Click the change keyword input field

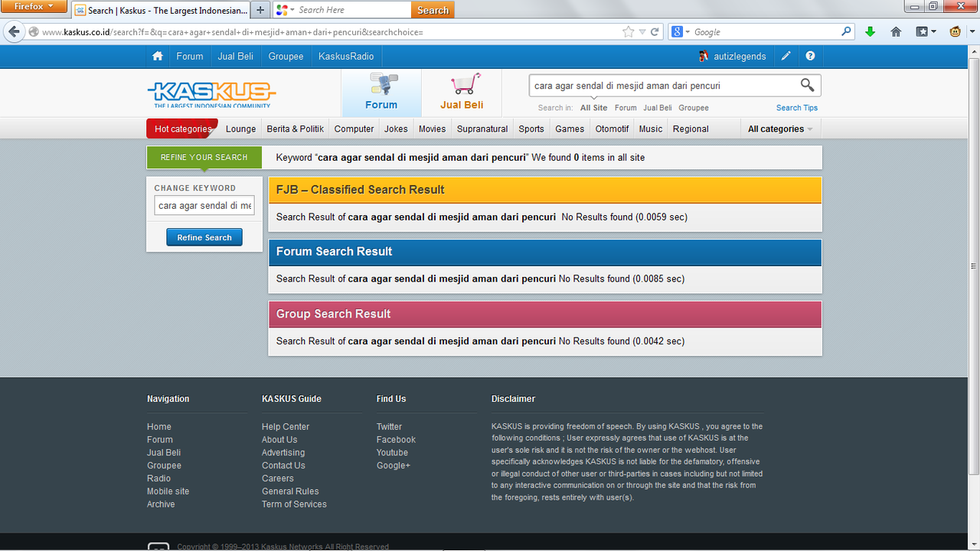click(204, 205)
